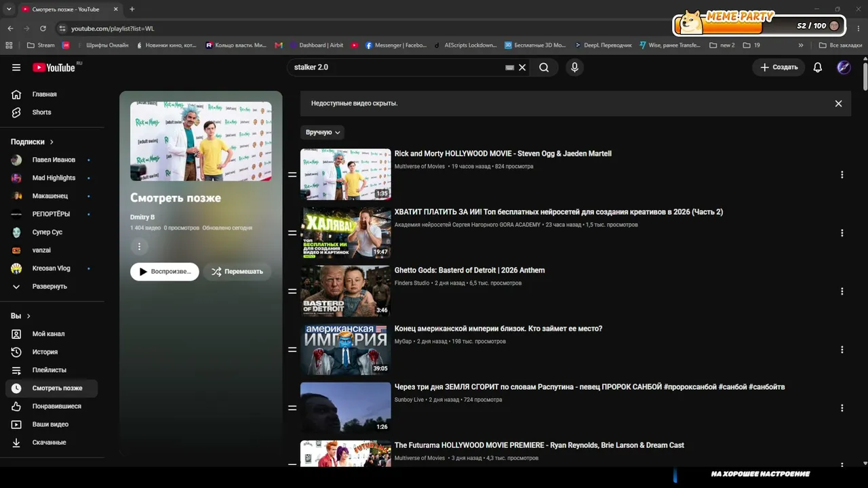
Task: Open the Подписки section chevron
Action: (51, 142)
